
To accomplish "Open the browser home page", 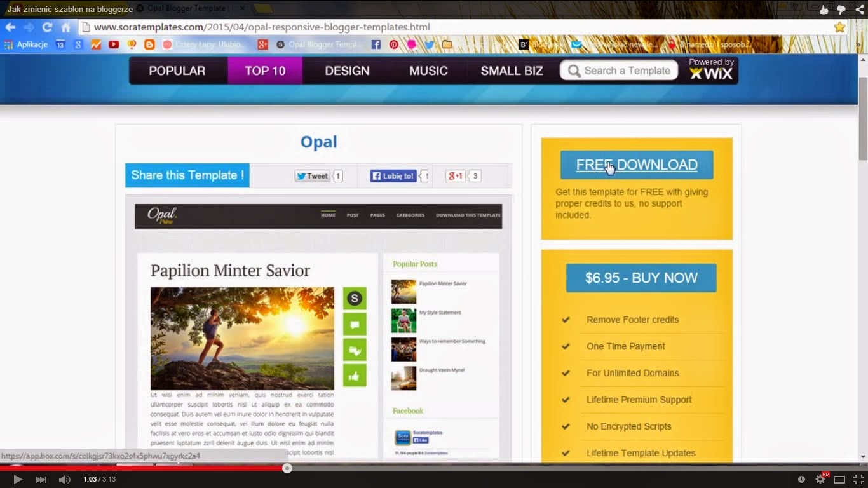I will 65,27.
